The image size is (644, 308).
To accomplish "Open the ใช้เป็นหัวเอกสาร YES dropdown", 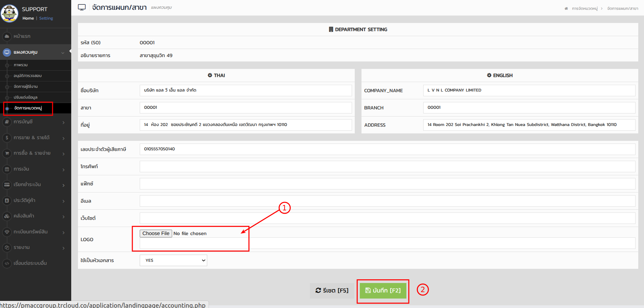I will (x=173, y=260).
